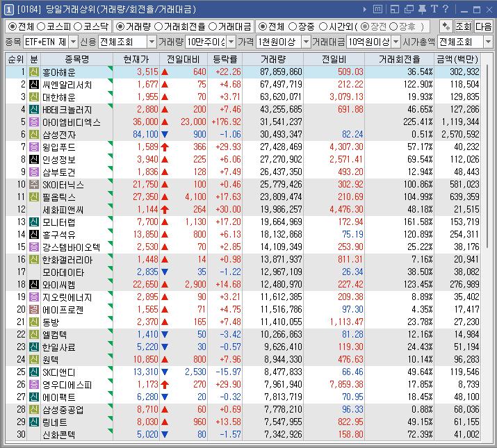The height and width of the screenshot is (448, 497).
Task: Click the red up triangle on 흥아해운 row
Action: pos(165,72)
